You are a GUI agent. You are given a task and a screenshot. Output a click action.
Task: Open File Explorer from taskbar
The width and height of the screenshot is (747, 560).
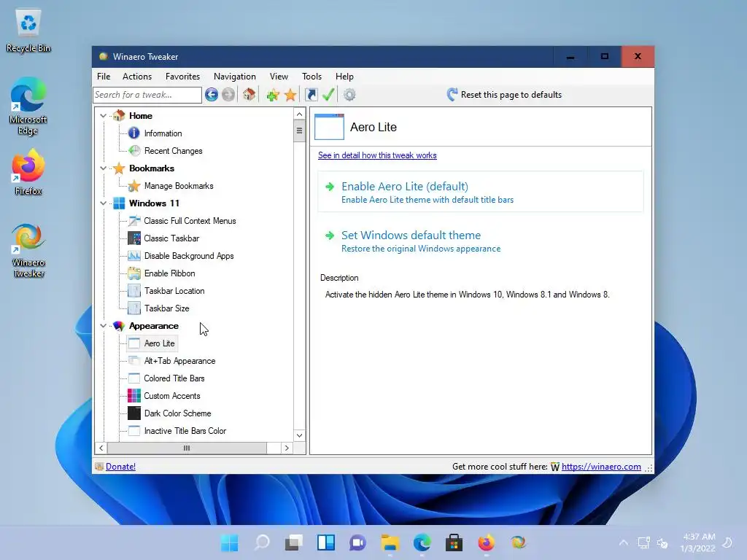pyautogui.click(x=390, y=542)
